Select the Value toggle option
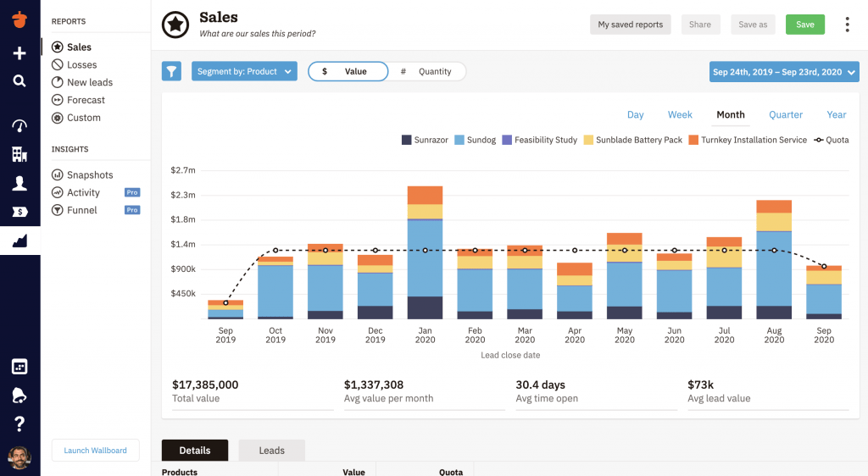868x476 pixels. coord(348,72)
